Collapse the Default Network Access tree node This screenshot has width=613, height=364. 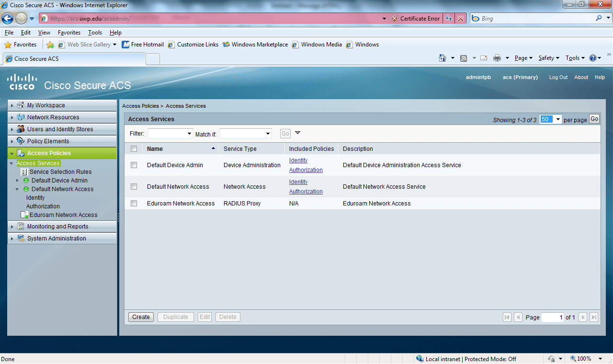tap(18, 189)
